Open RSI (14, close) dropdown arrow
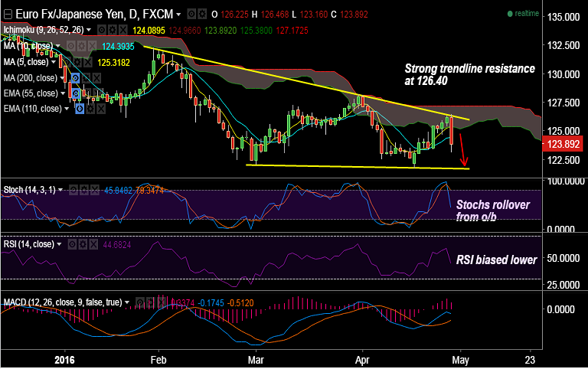Image resolution: width=588 pixels, height=369 pixels. (59, 244)
